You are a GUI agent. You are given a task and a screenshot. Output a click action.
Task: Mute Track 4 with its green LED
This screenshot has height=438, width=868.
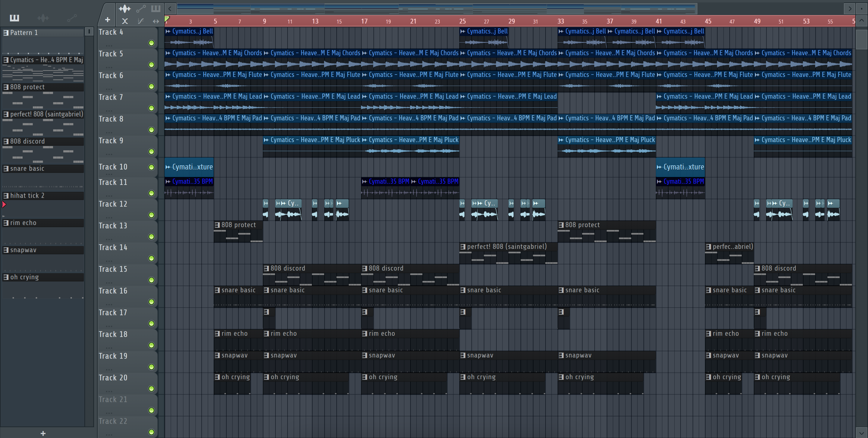pyautogui.click(x=151, y=43)
